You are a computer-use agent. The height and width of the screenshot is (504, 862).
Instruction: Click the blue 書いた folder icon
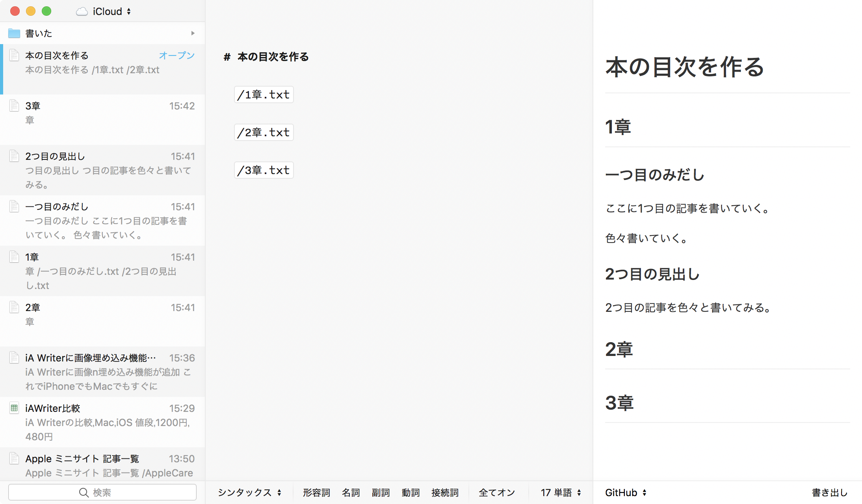[14, 33]
